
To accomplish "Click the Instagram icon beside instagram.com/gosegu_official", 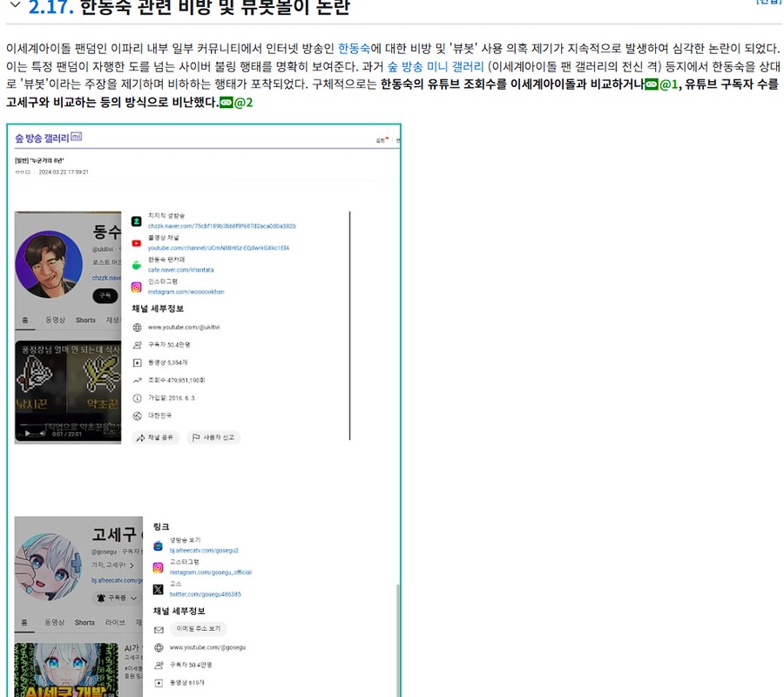I will 158,567.
